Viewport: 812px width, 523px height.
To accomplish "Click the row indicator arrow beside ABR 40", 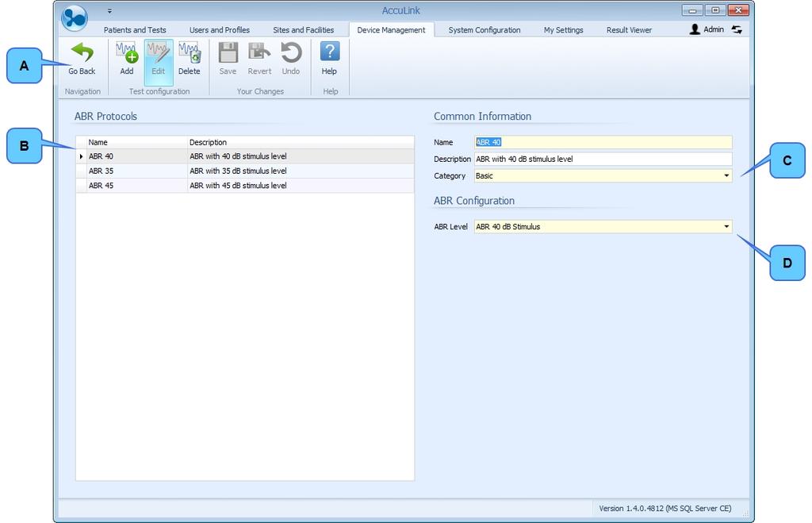I will click(x=82, y=156).
